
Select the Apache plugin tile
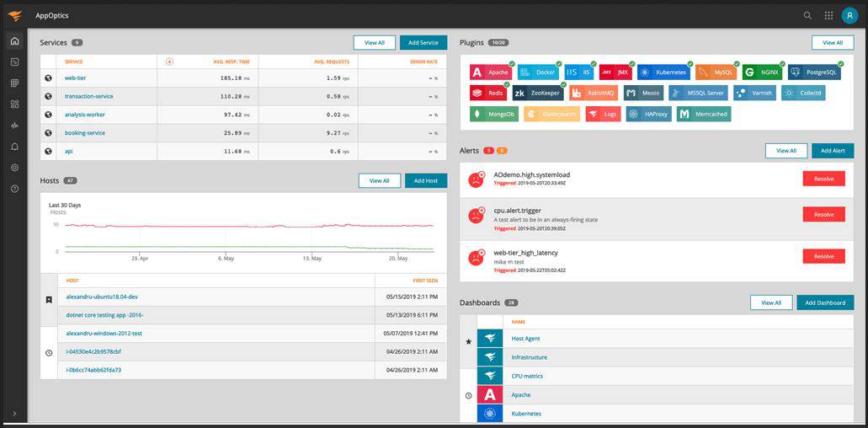(x=491, y=72)
